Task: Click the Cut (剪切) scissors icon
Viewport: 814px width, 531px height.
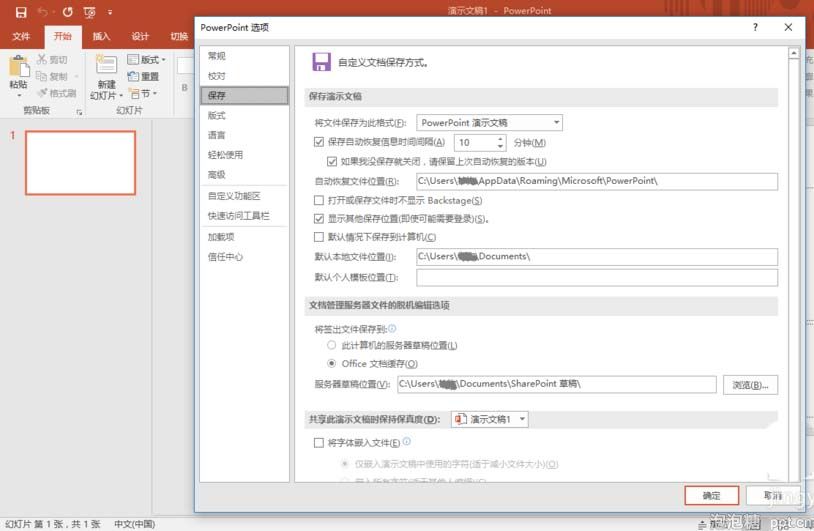Action: coord(42,60)
